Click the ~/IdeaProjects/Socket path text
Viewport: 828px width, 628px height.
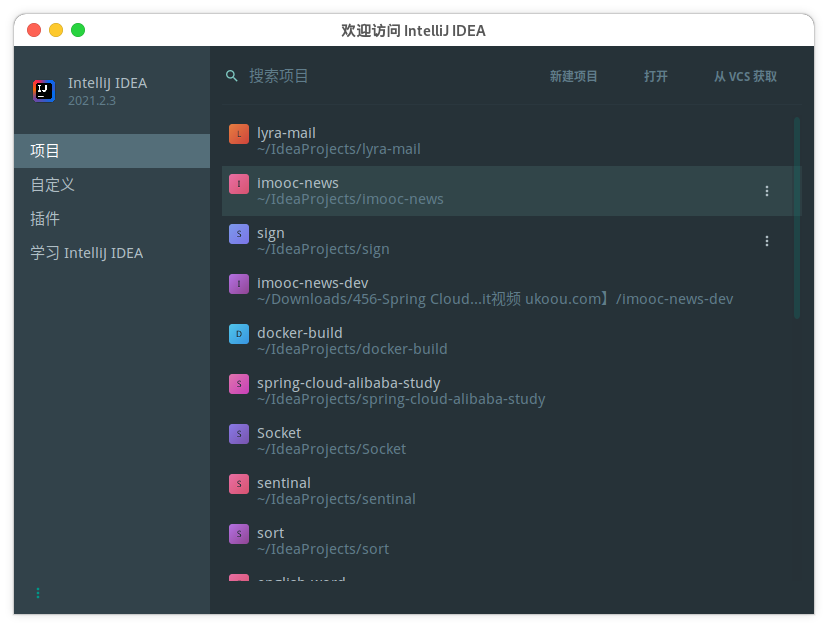point(332,449)
